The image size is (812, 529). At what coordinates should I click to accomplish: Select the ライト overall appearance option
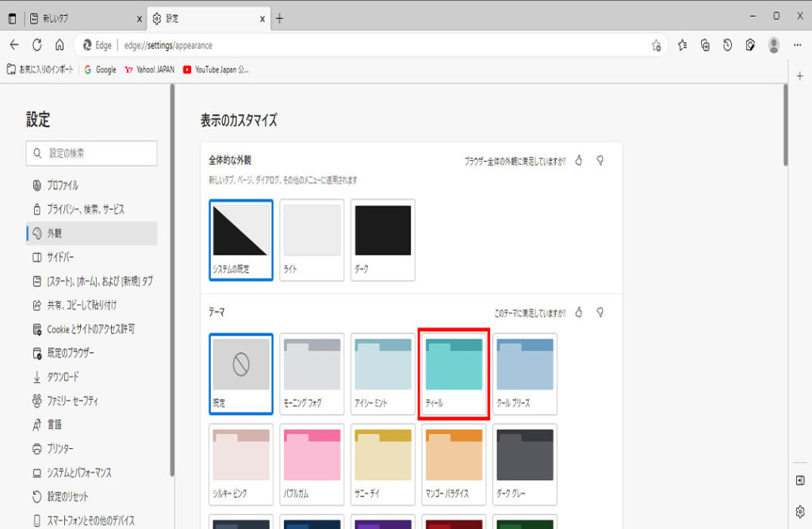pos(312,239)
